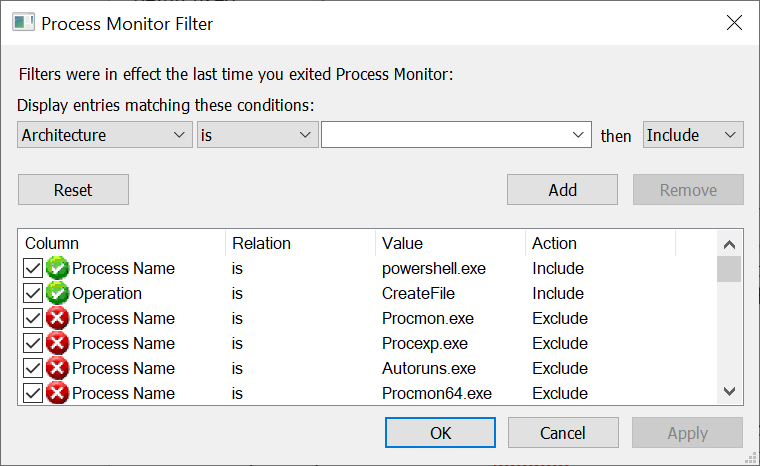Toggle the Autoruns.exe exclude filter checkbox

click(x=33, y=368)
